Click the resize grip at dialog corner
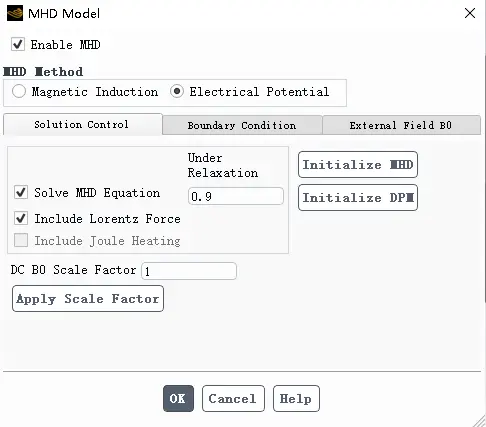The width and height of the screenshot is (486, 427). pos(479,421)
